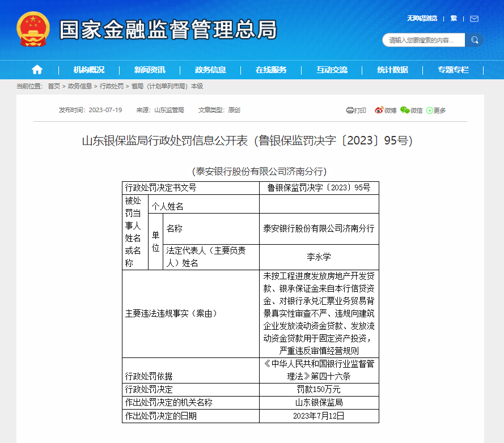Viewport: 504px width, 443px height.
Task: Click the national emblem logo
Action: [x=33, y=29]
